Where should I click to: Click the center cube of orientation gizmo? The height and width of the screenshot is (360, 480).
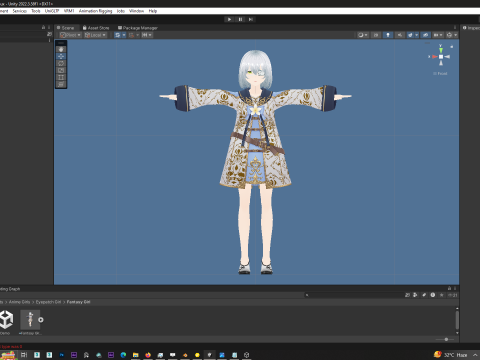coord(441,57)
